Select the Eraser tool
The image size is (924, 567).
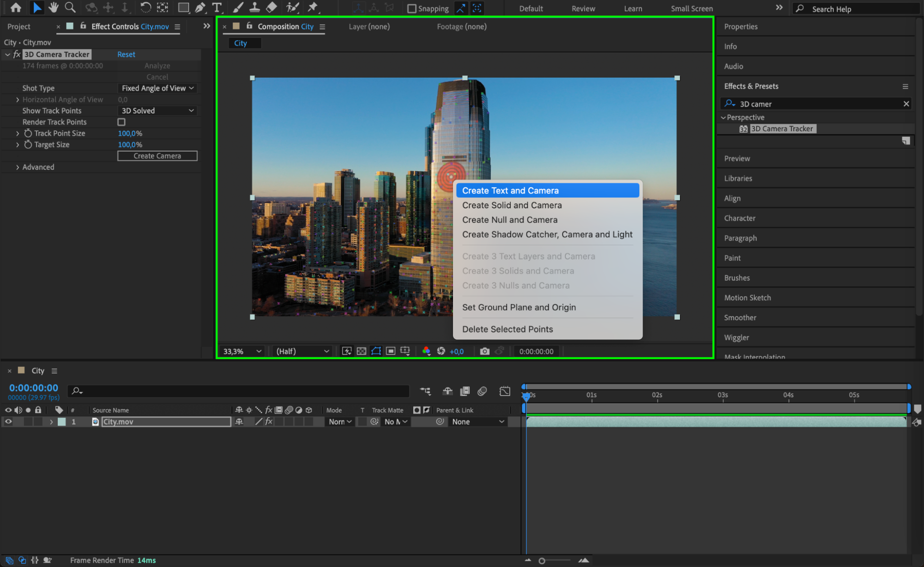tap(272, 7)
